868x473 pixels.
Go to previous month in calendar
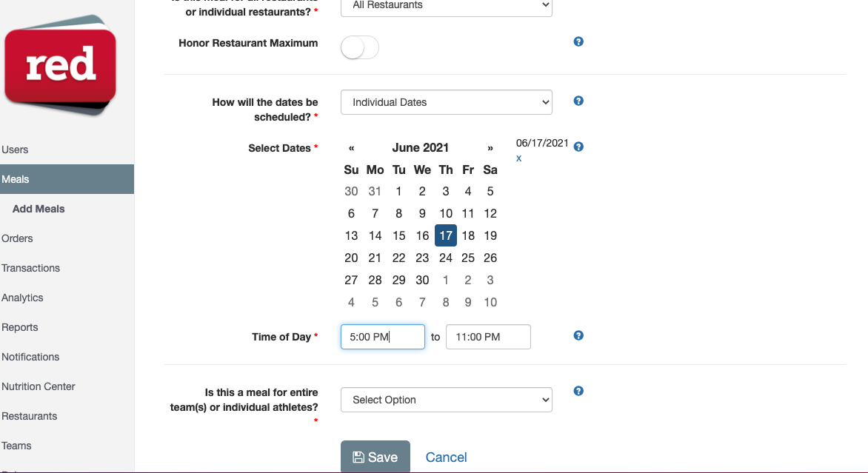click(x=352, y=148)
